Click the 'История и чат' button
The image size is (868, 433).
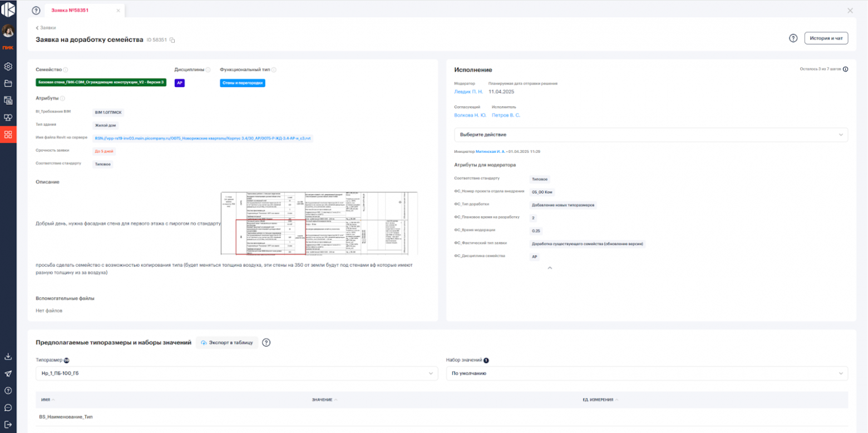(x=826, y=38)
